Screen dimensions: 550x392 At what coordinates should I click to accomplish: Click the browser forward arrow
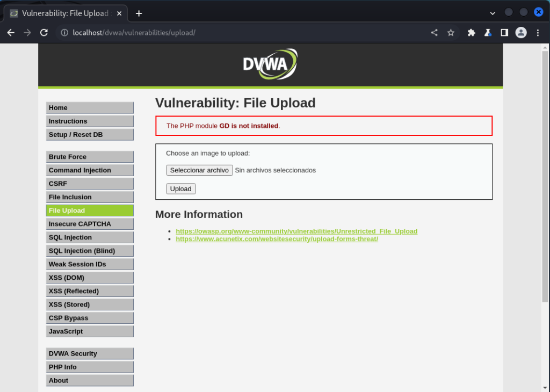coord(27,33)
